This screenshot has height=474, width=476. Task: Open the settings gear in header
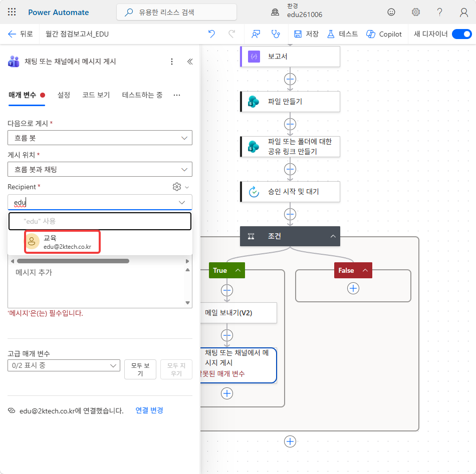click(415, 12)
